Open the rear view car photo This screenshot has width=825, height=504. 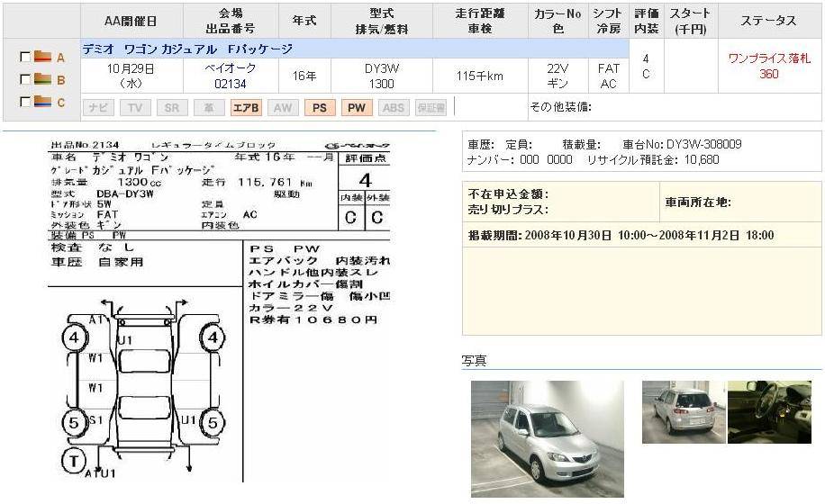point(684,412)
